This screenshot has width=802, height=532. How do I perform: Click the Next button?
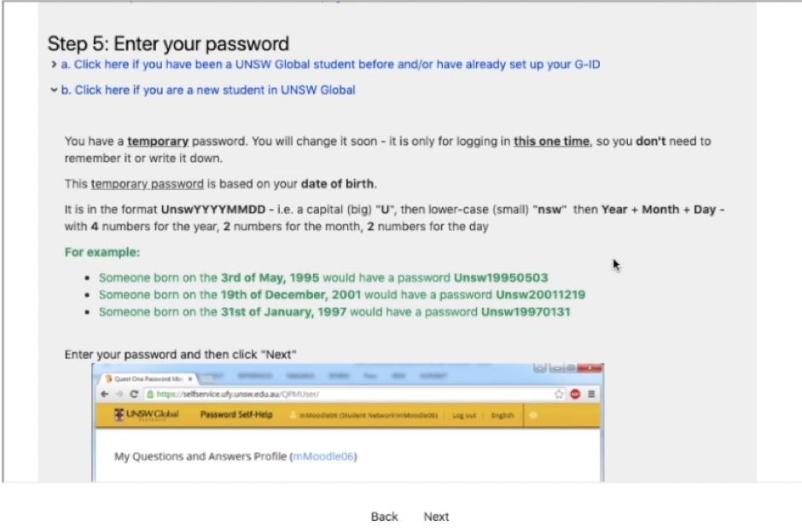click(x=436, y=517)
